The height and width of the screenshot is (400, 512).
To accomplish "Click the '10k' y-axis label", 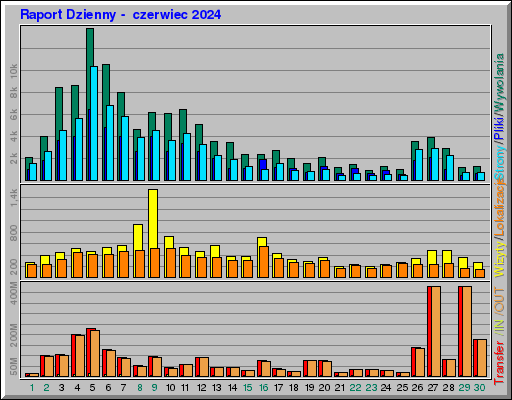I will (x=14, y=71).
